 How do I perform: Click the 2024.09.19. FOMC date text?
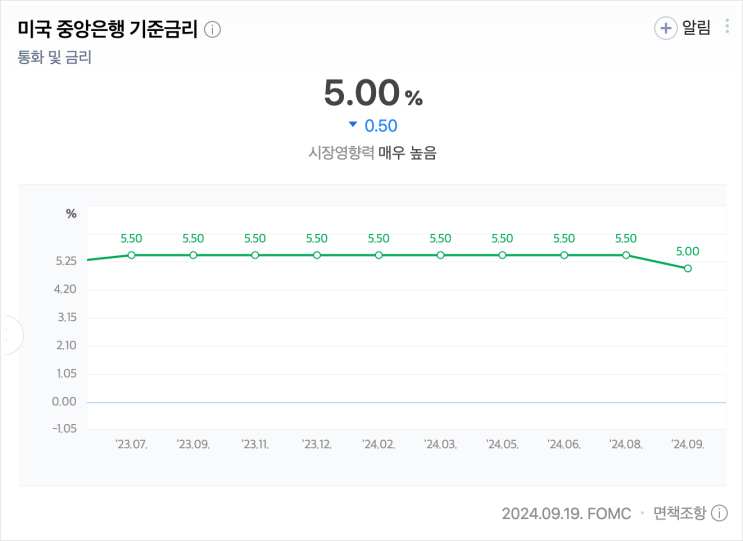(566, 513)
